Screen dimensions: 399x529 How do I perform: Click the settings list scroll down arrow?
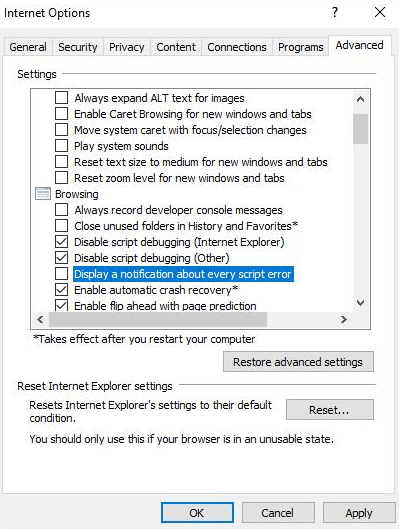[x=360, y=303]
